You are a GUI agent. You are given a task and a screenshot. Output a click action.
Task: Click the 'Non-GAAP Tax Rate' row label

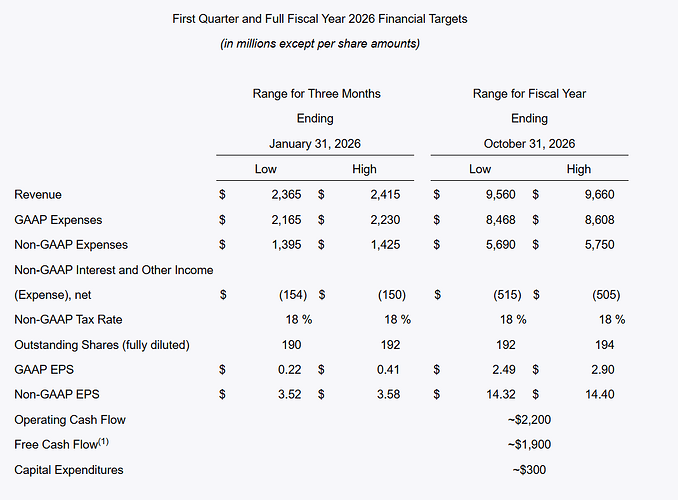click(68, 320)
